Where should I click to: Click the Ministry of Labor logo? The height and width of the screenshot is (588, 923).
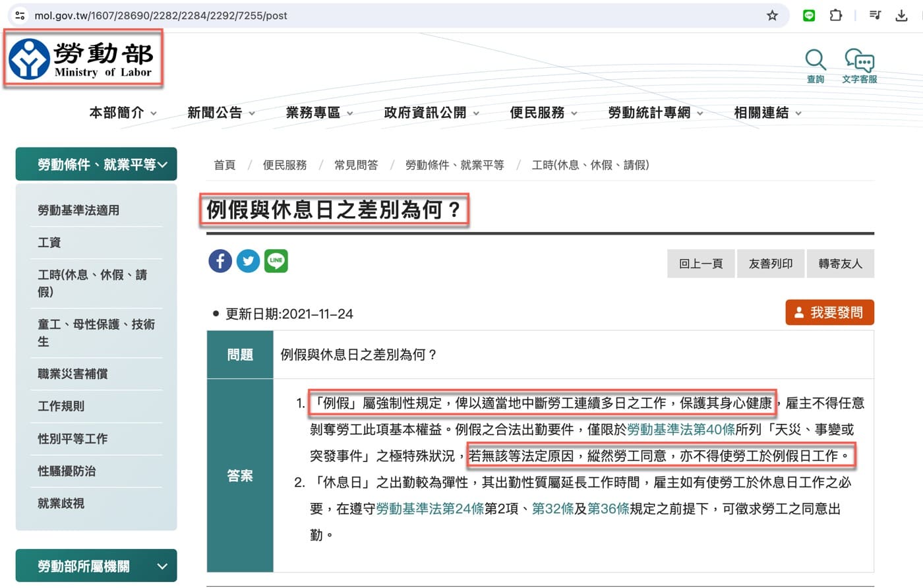(x=81, y=59)
